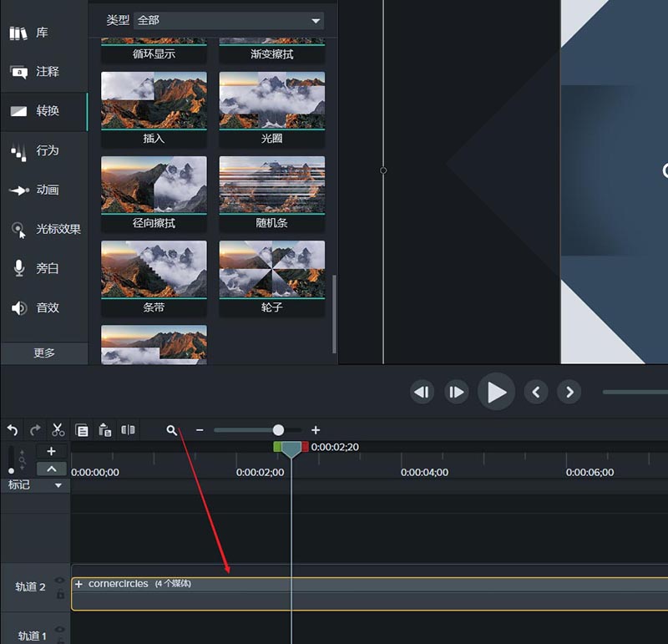Toggle visibility eye of 轨道 2
The height and width of the screenshot is (644, 668).
pos(59,581)
